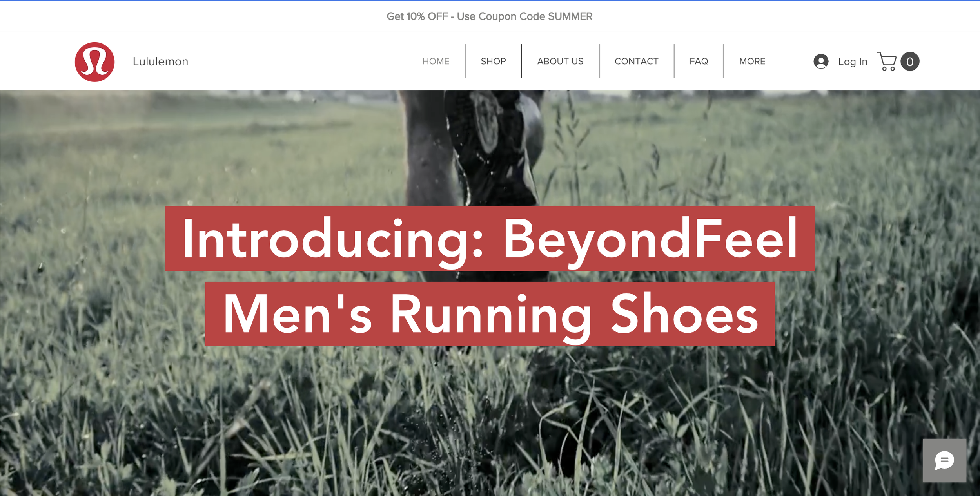Click the 'Introducing: BeyondFeel' headline

point(490,239)
